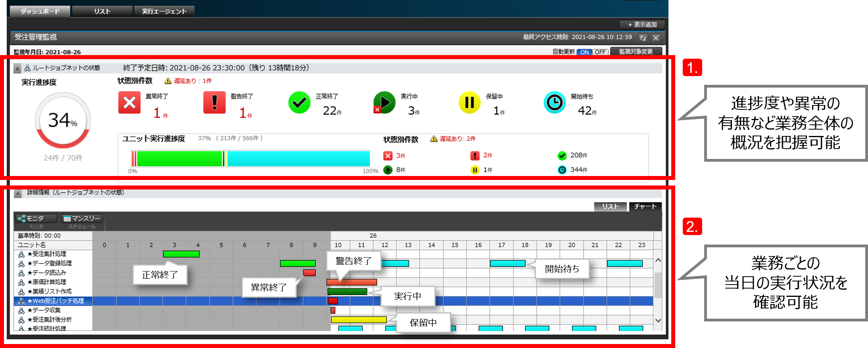Switch detail view to リスト

pos(610,207)
